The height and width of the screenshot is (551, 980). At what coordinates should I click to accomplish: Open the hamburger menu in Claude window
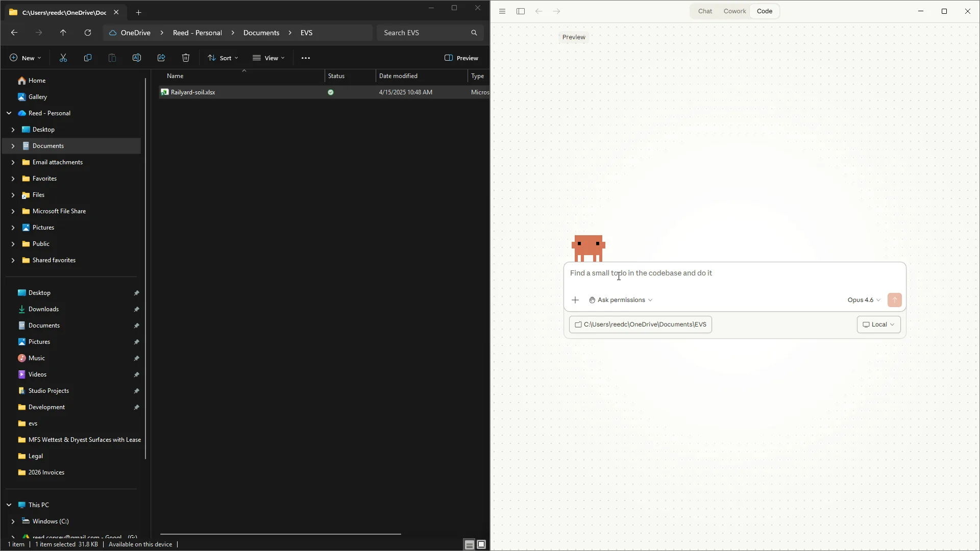[502, 11]
